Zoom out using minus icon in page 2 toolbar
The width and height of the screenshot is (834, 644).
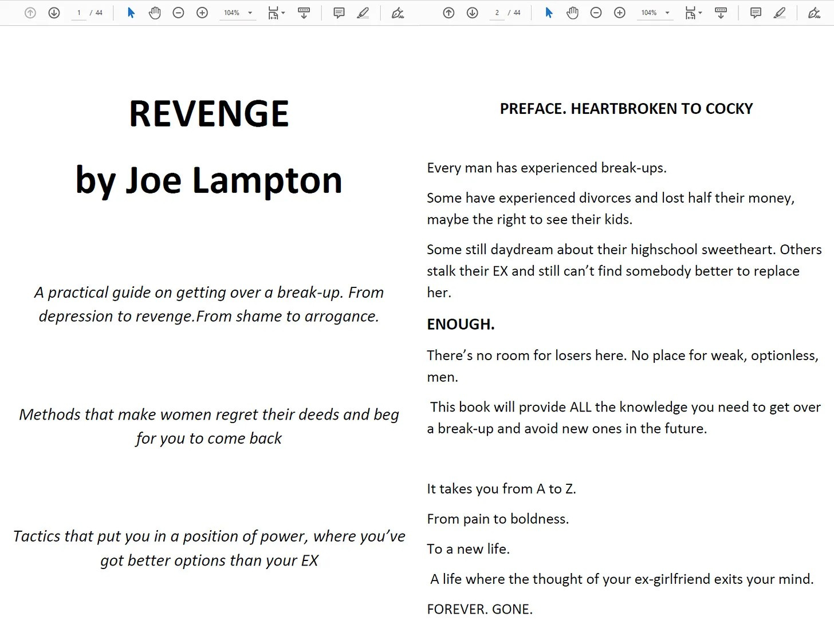(596, 13)
